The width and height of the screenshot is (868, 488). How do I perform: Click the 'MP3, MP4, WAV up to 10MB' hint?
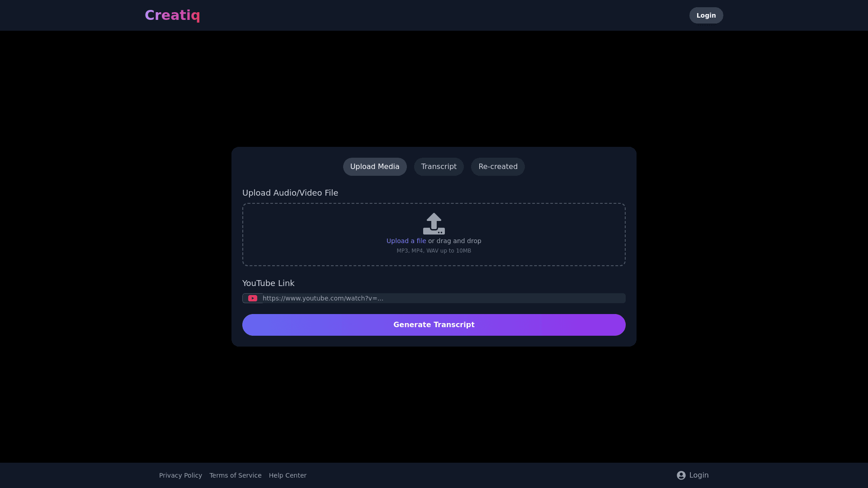pos(434,251)
